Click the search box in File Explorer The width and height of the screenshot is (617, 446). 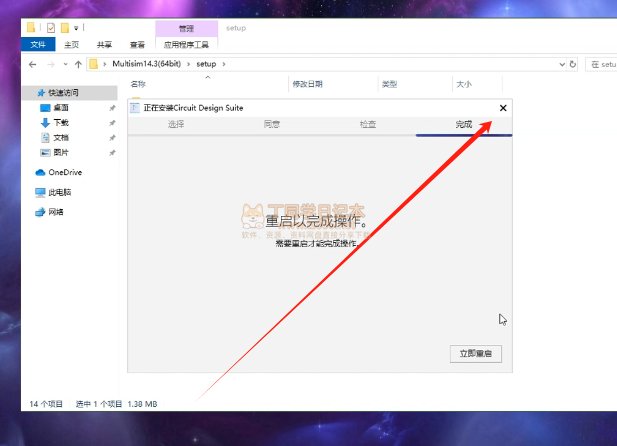pyautogui.click(x=602, y=64)
